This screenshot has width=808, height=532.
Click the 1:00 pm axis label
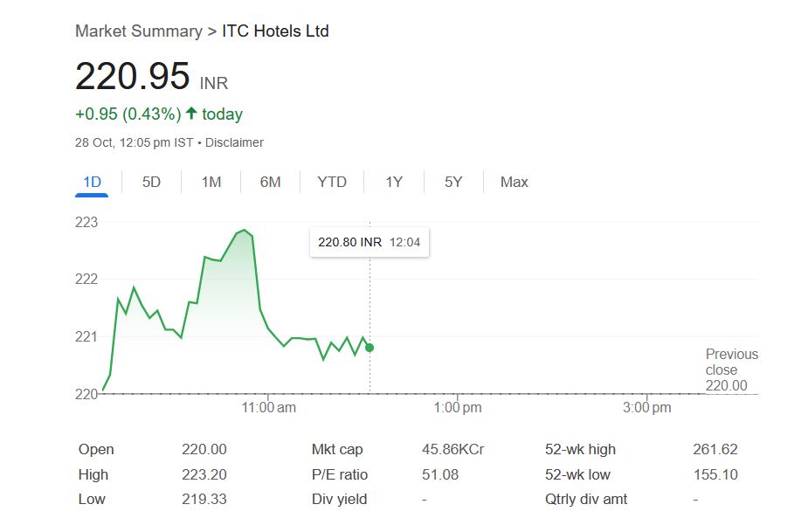[x=458, y=407]
